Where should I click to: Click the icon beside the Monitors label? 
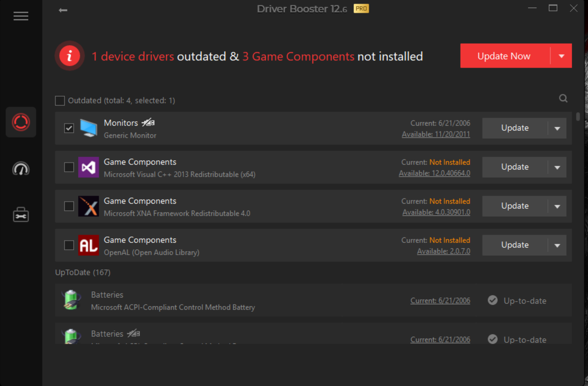[x=148, y=122]
